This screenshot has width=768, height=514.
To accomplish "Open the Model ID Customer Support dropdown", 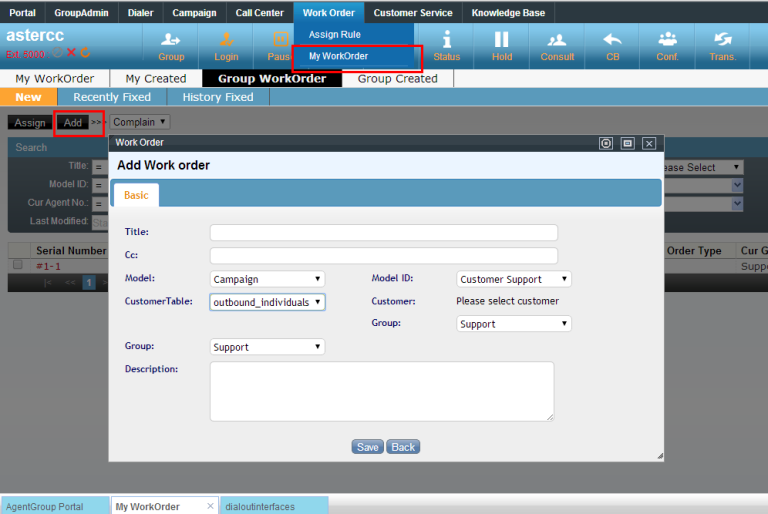I will coord(514,279).
